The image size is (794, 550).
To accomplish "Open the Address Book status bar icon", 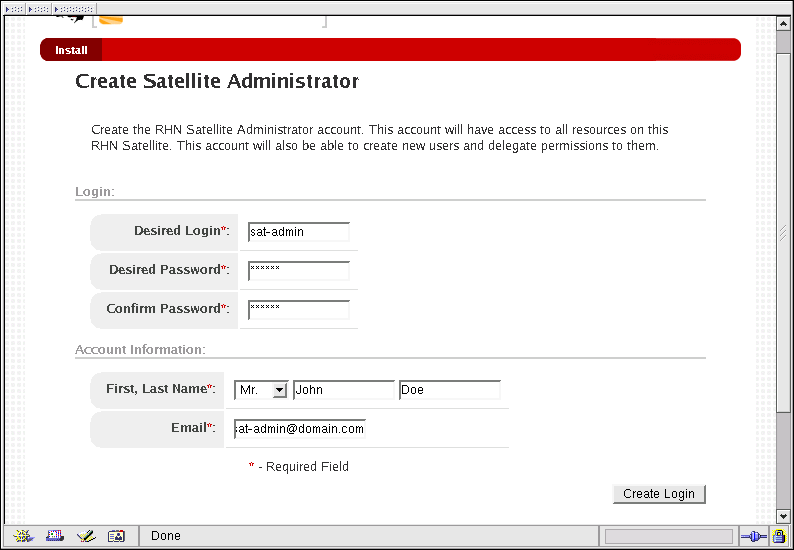I will pos(116,536).
